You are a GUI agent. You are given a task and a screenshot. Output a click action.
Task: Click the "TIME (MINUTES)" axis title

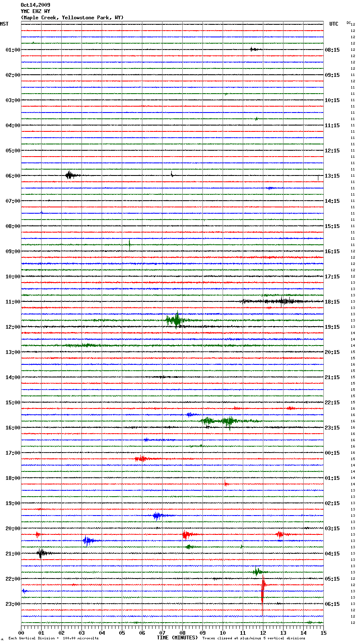[177, 638]
